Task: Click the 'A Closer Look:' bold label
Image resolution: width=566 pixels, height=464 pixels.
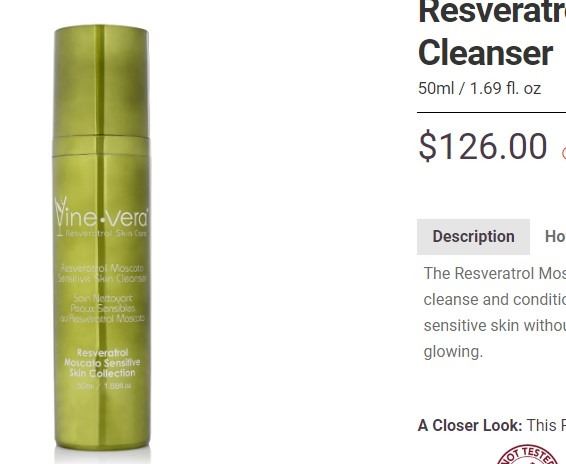Action: [x=470, y=425]
